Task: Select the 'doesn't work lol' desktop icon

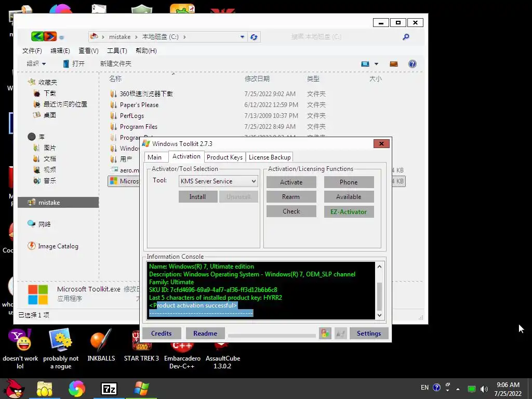Action: pos(20,349)
